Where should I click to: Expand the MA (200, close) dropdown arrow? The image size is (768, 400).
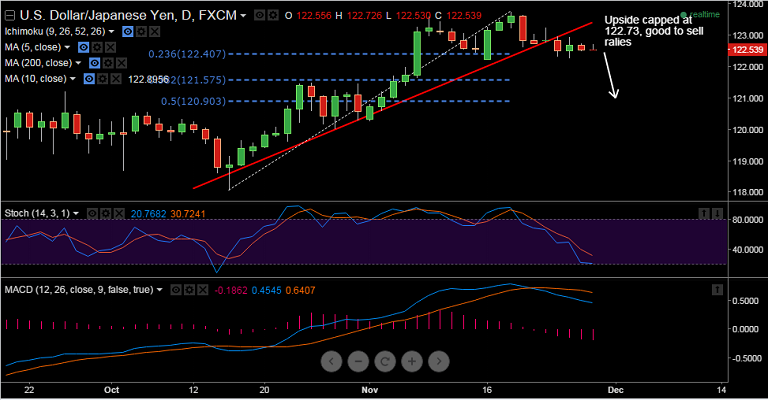click(78, 63)
